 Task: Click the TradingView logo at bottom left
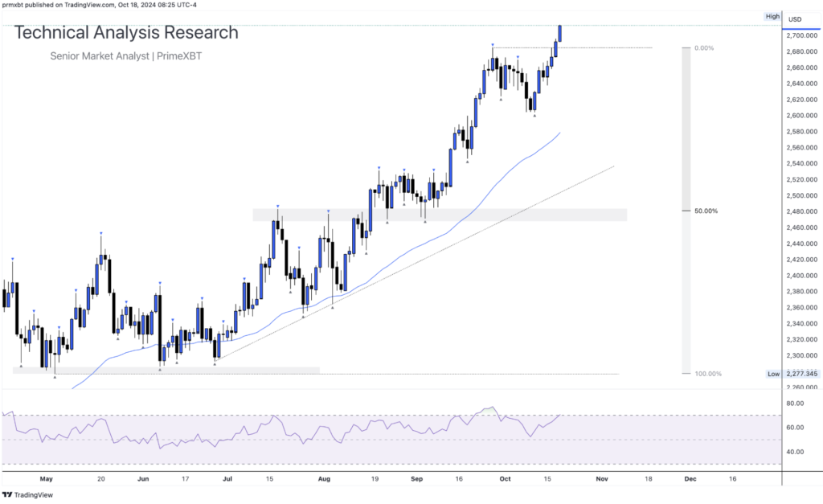(28, 494)
